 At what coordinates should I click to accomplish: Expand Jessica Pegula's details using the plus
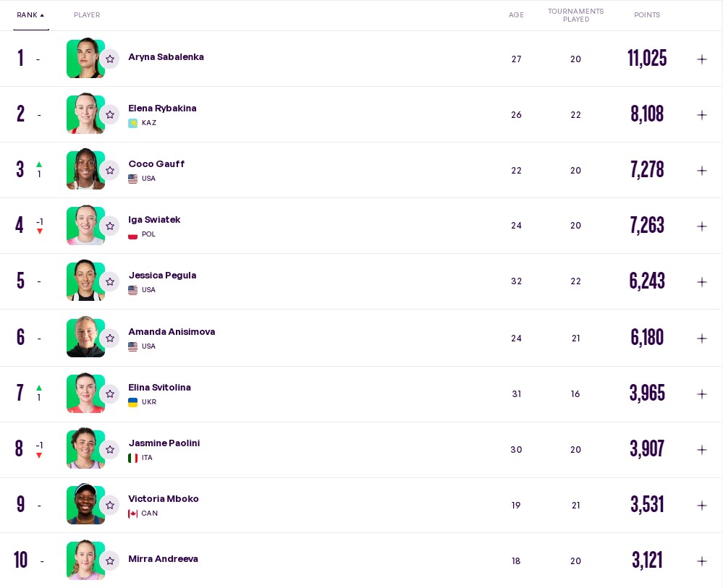point(701,282)
